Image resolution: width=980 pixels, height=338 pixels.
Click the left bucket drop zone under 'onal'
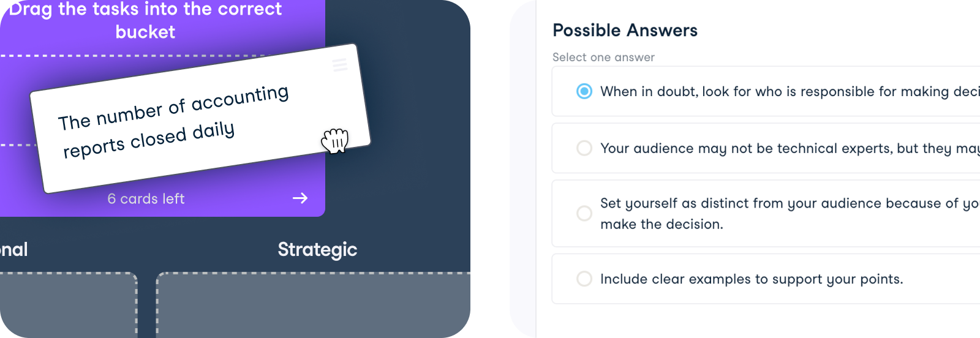67,305
